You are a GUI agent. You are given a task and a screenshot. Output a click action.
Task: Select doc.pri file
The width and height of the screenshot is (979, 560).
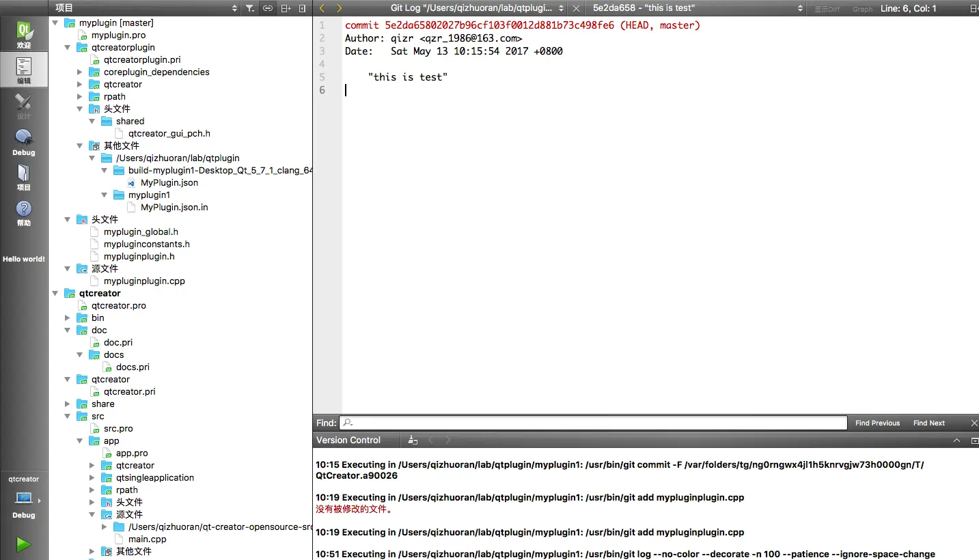click(x=118, y=342)
